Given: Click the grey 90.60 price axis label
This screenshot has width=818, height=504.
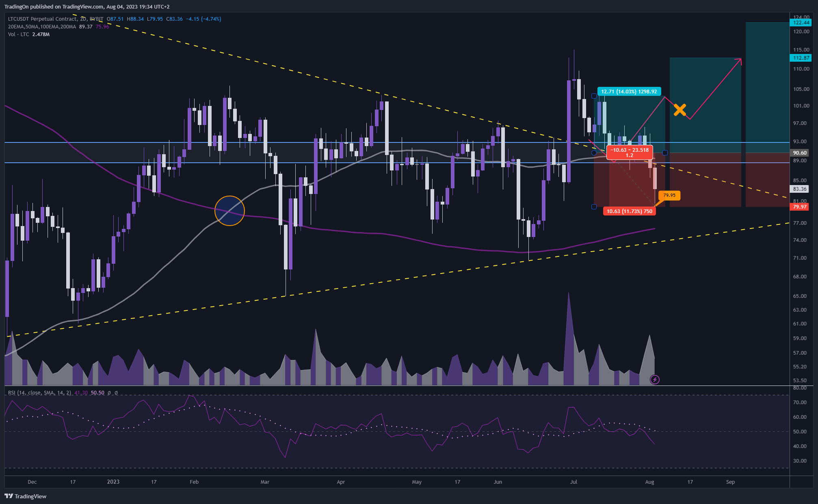Looking at the screenshot, I should click(x=800, y=153).
